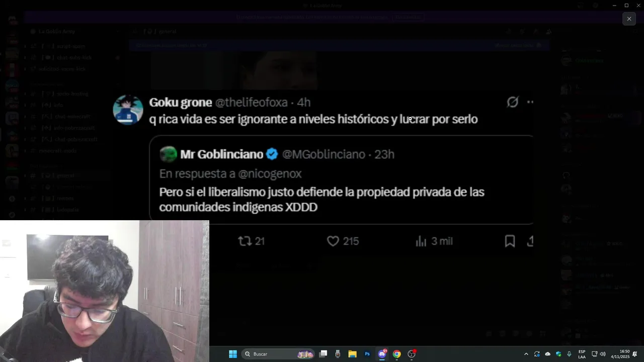Open Google Chrome from the taskbar
Viewport: 644px width, 362px height.
(x=397, y=354)
